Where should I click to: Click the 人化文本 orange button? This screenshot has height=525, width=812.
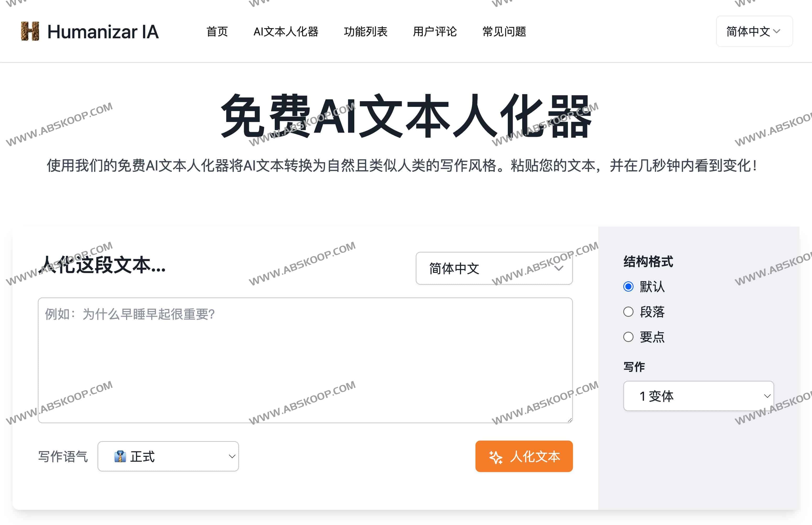[523, 457]
